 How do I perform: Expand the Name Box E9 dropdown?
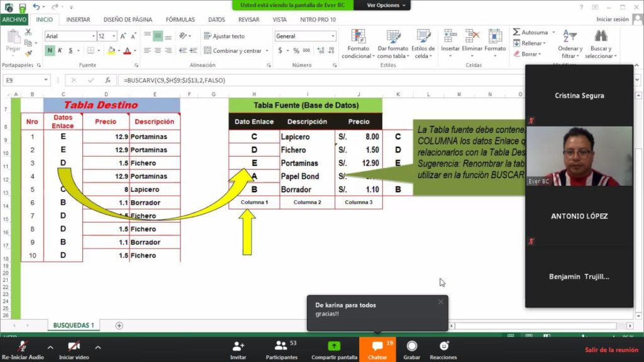tap(46, 80)
